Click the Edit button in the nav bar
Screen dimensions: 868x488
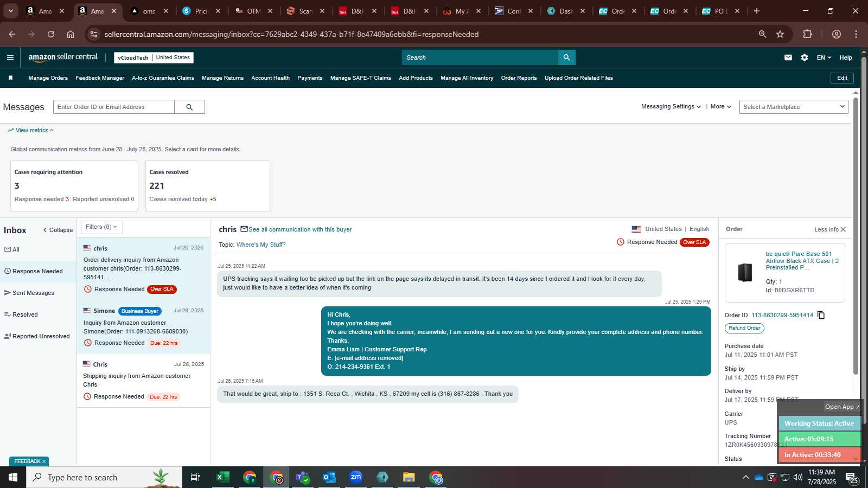coord(842,78)
